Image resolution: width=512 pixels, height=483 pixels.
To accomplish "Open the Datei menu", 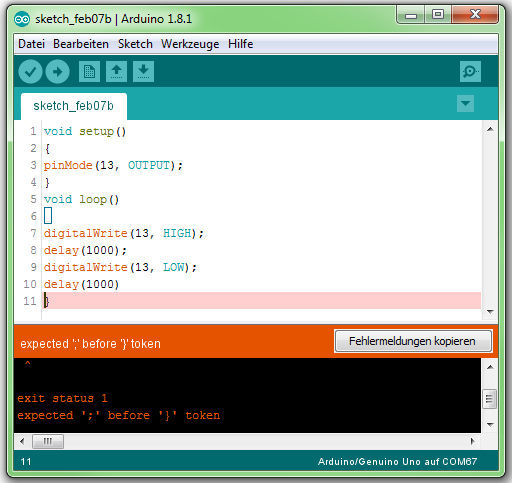I will (31, 44).
